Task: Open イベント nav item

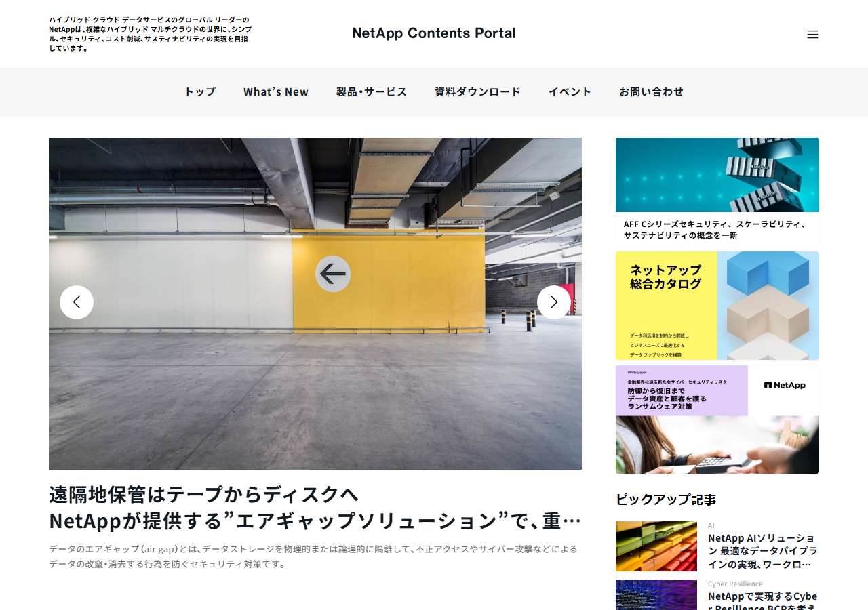Action: click(x=570, y=91)
